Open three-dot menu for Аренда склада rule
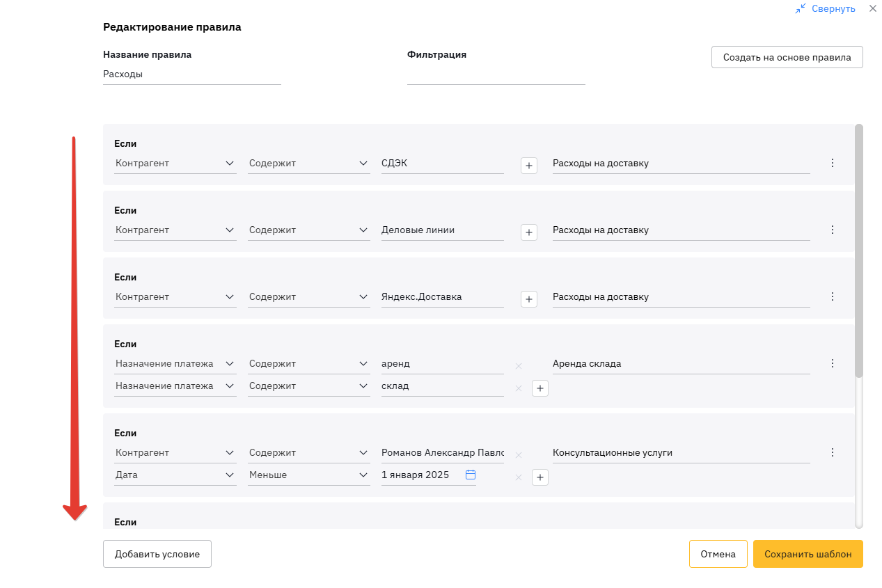 click(x=832, y=363)
